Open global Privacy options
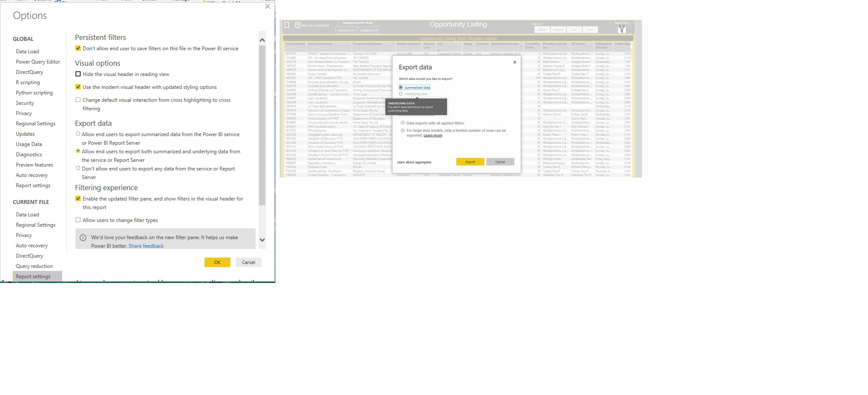This screenshot has width=868, height=395. click(x=24, y=113)
